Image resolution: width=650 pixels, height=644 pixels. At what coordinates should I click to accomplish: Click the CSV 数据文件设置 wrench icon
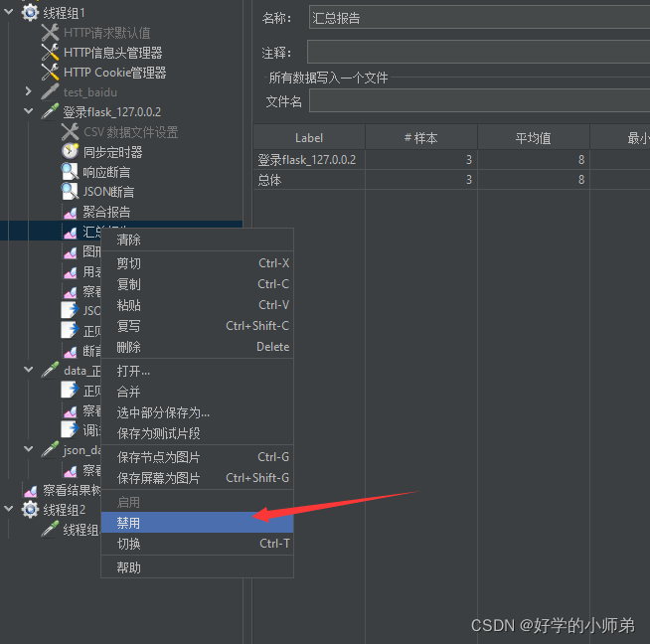point(70,132)
